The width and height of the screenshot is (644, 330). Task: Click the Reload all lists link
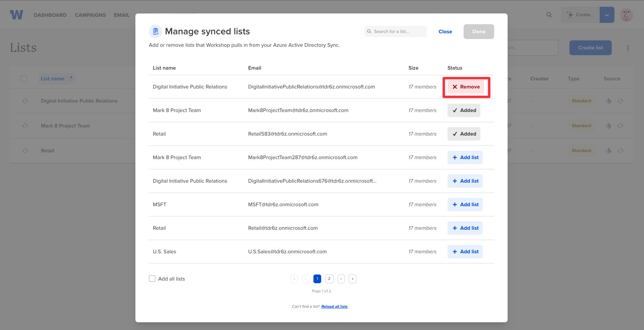click(x=334, y=306)
